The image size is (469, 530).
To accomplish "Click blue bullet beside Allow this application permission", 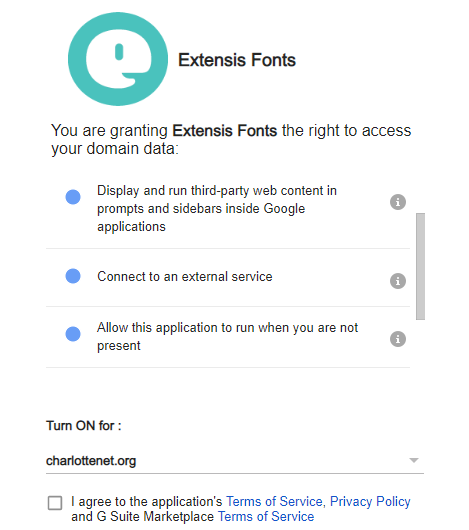I will point(73,334).
